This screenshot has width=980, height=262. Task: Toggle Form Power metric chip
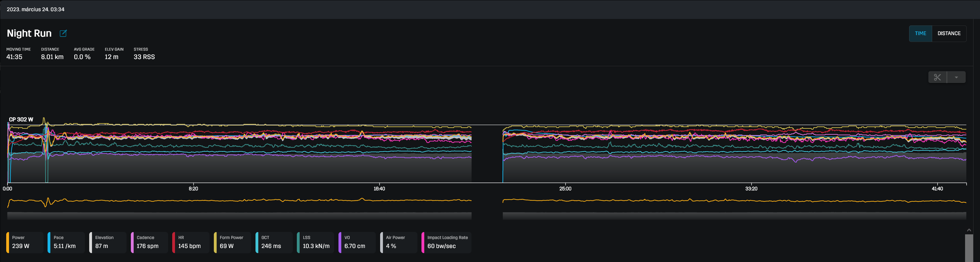232,242
